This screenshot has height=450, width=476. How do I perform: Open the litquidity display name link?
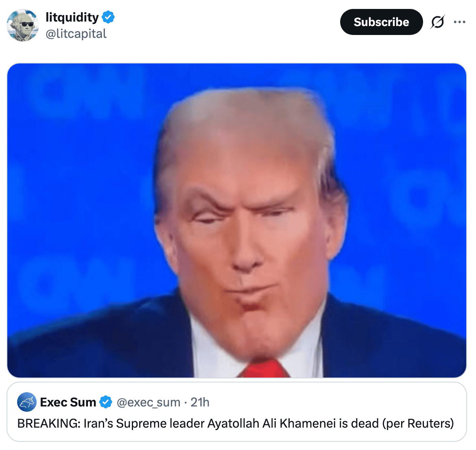pos(72,17)
